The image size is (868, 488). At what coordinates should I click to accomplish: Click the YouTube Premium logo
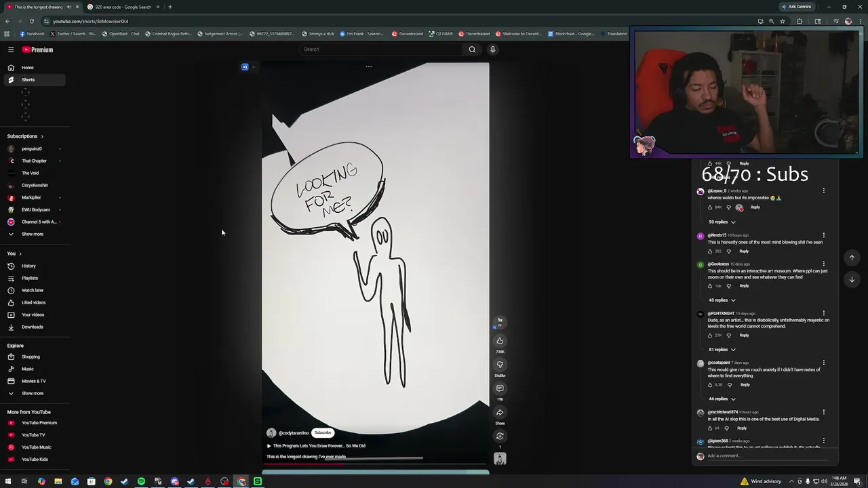pos(37,49)
